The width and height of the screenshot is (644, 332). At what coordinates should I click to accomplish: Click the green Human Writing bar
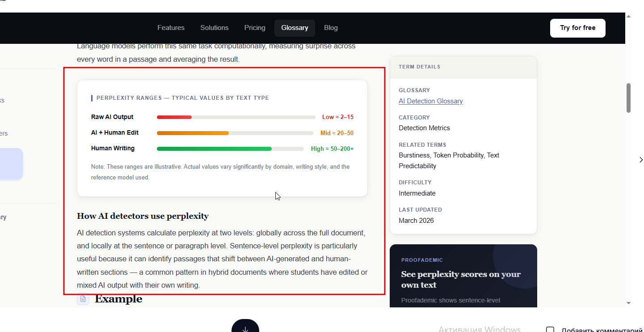click(x=214, y=149)
